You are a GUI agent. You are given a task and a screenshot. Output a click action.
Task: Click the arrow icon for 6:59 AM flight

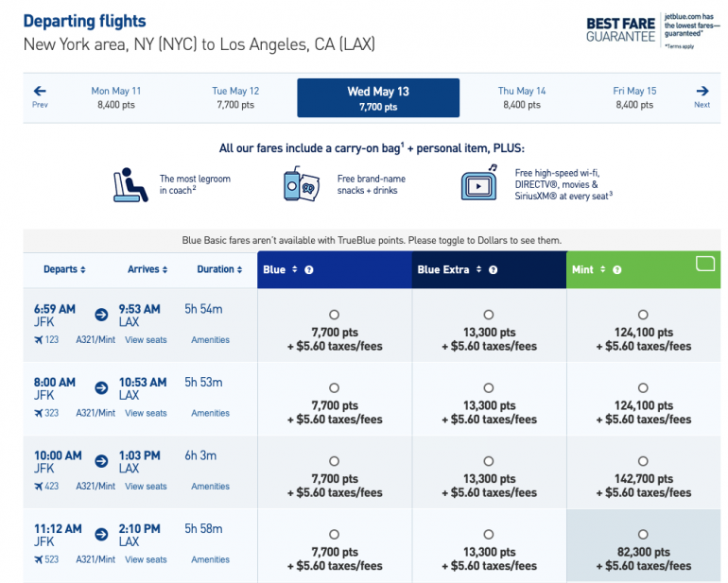coord(101,315)
